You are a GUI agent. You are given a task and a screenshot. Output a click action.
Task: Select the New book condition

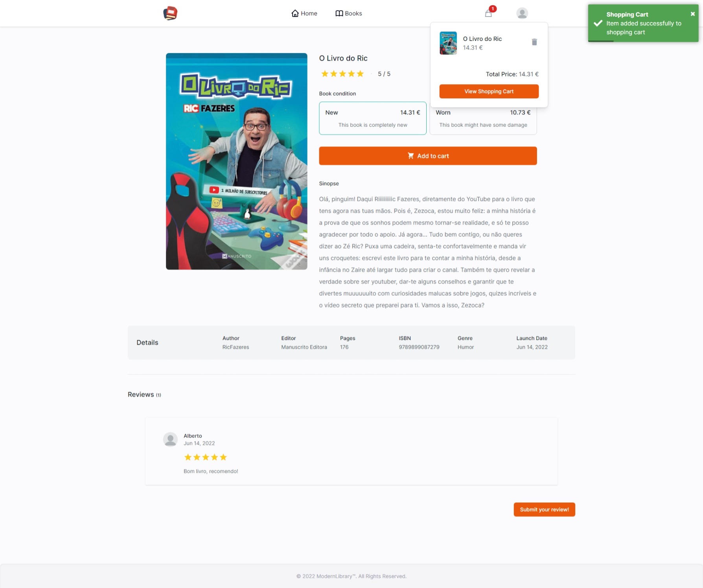tap(372, 118)
